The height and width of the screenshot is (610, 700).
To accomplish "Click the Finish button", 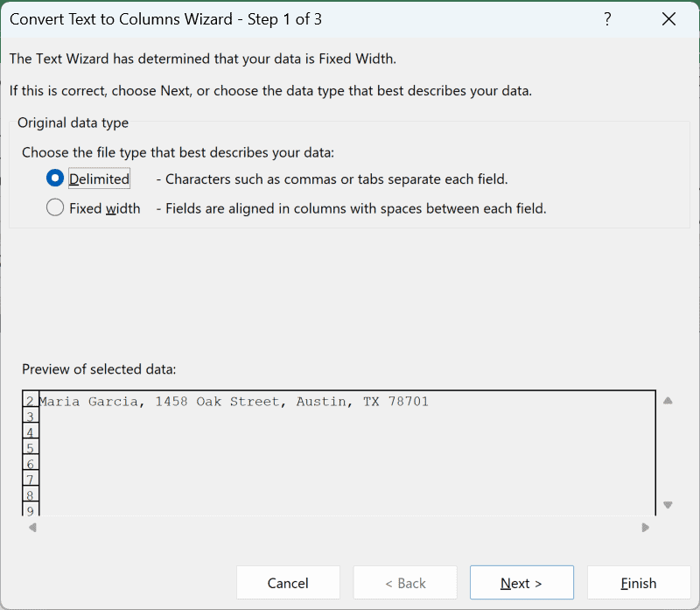I will [x=639, y=583].
